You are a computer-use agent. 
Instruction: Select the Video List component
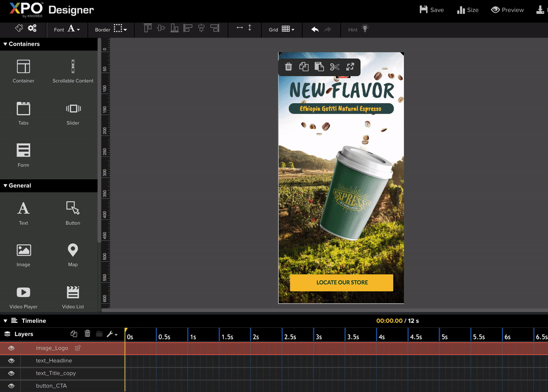(73, 298)
